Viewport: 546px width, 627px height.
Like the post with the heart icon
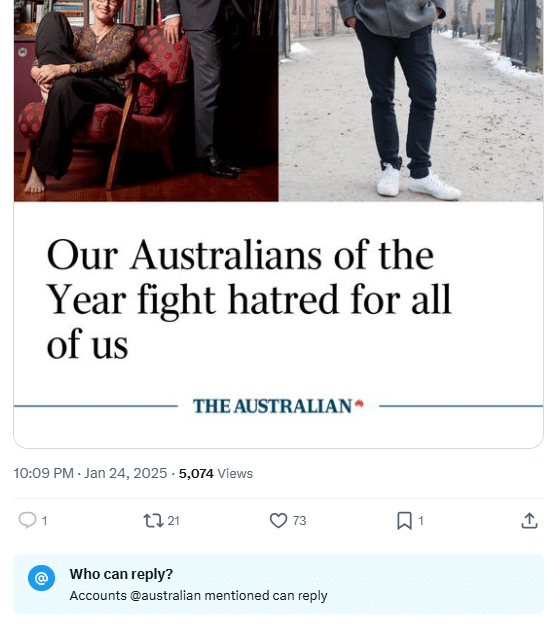point(278,521)
